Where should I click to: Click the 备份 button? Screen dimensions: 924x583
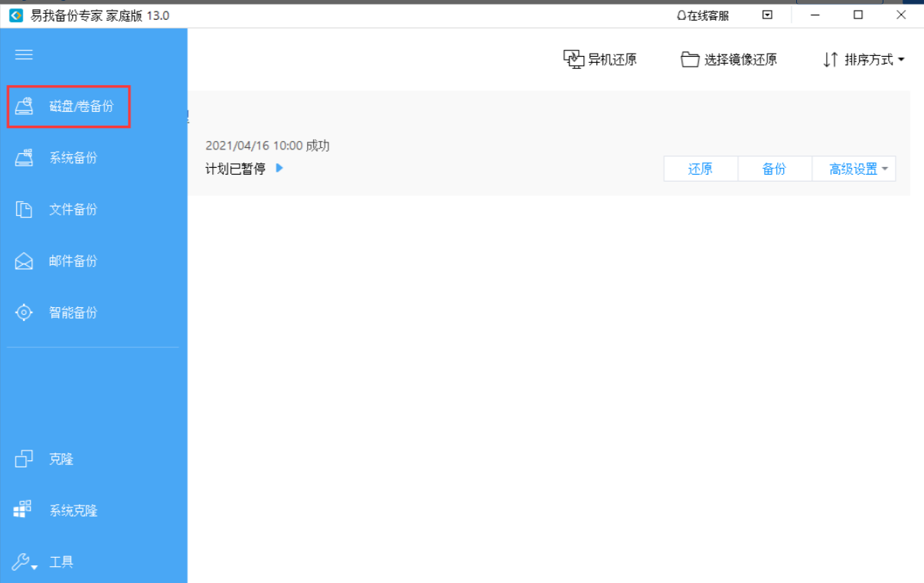coord(775,169)
